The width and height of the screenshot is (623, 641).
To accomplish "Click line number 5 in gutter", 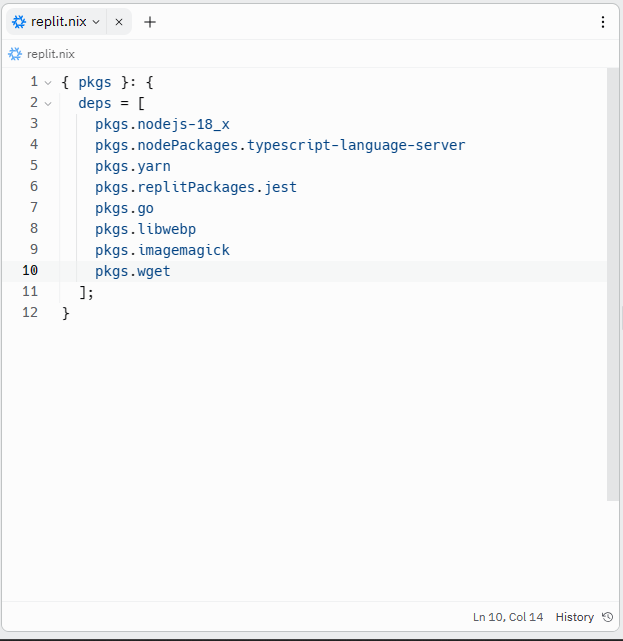I will click(33, 166).
